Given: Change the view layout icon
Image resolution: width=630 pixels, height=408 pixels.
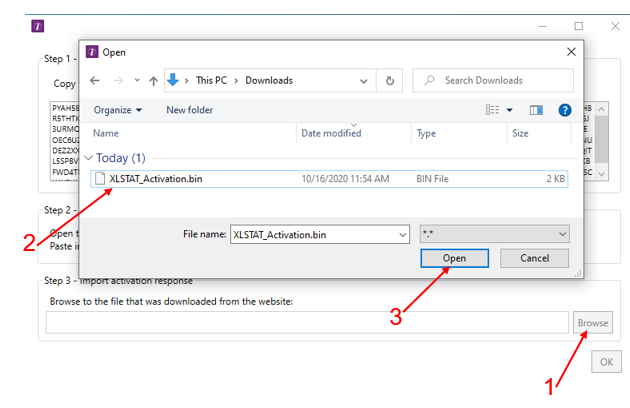Looking at the screenshot, I should point(491,110).
